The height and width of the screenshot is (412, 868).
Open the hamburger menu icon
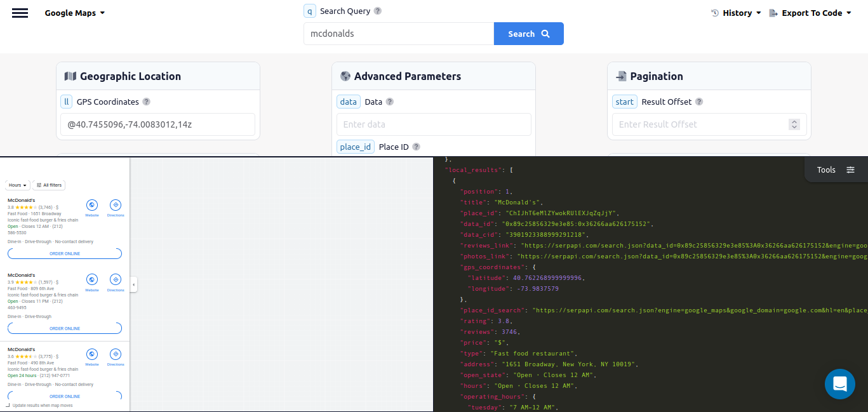(20, 13)
